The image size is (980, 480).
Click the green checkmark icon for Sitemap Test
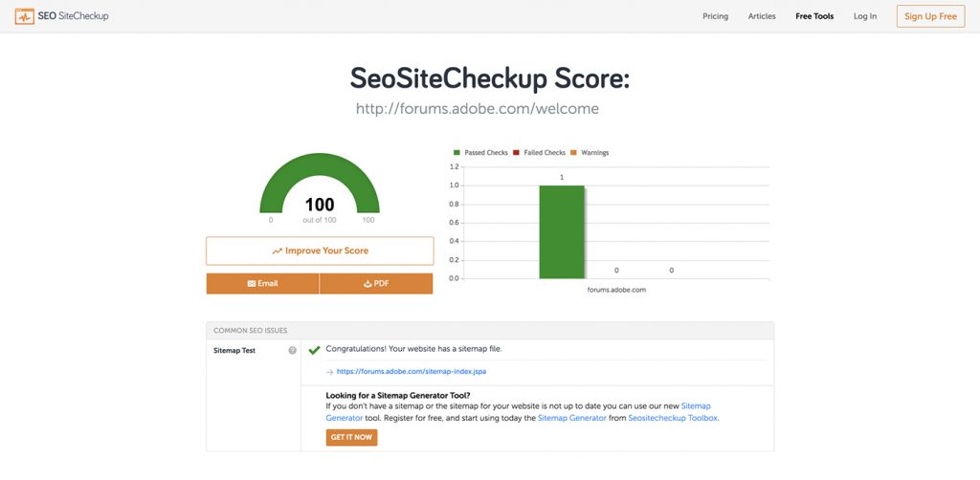(x=314, y=350)
